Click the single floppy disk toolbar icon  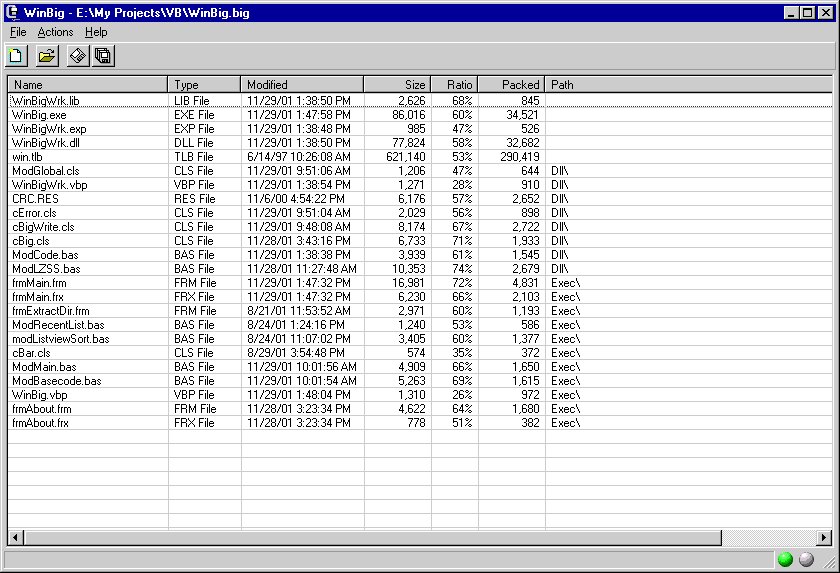pos(79,56)
